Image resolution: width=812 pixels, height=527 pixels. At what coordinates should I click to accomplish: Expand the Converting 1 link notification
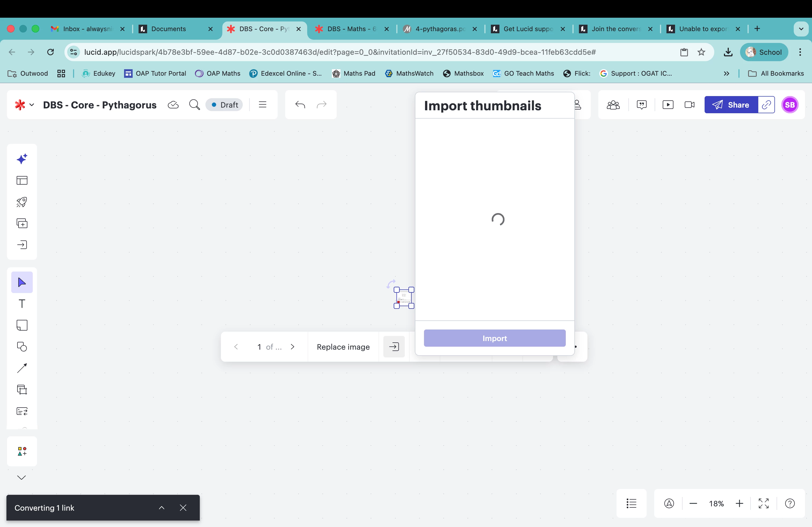point(162,508)
